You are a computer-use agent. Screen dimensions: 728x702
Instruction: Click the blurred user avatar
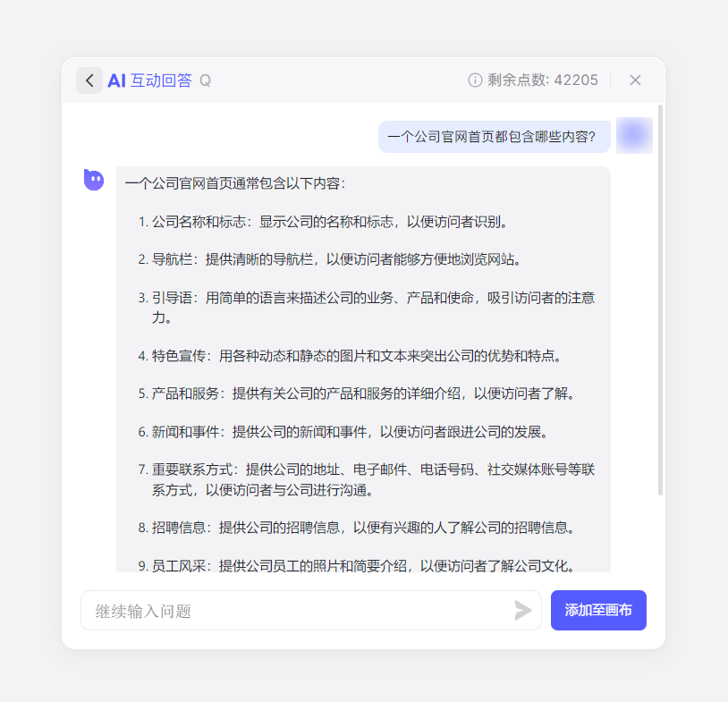click(x=634, y=136)
